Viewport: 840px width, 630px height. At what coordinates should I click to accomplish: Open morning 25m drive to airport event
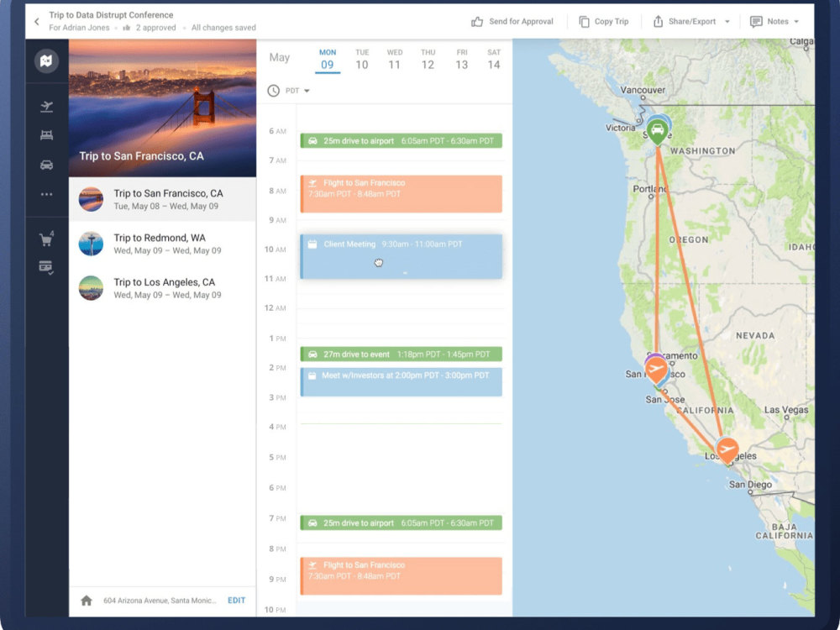tap(401, 141)
